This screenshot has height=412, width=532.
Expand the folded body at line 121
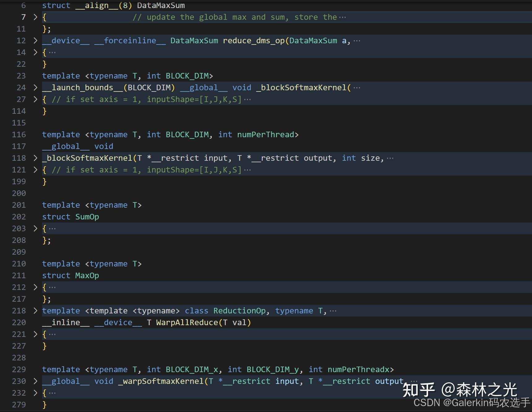(x=35, y=170)
